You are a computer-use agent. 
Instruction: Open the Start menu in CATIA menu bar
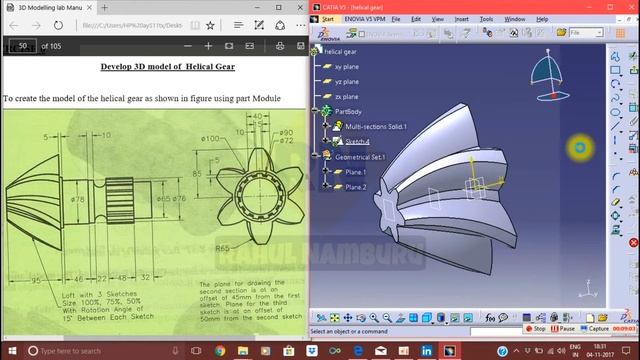[328, 19]
